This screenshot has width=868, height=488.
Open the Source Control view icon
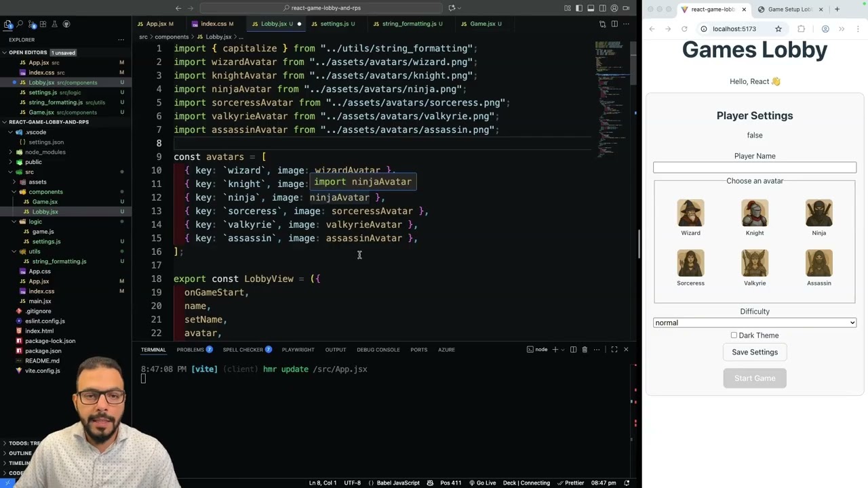(31, 24)
